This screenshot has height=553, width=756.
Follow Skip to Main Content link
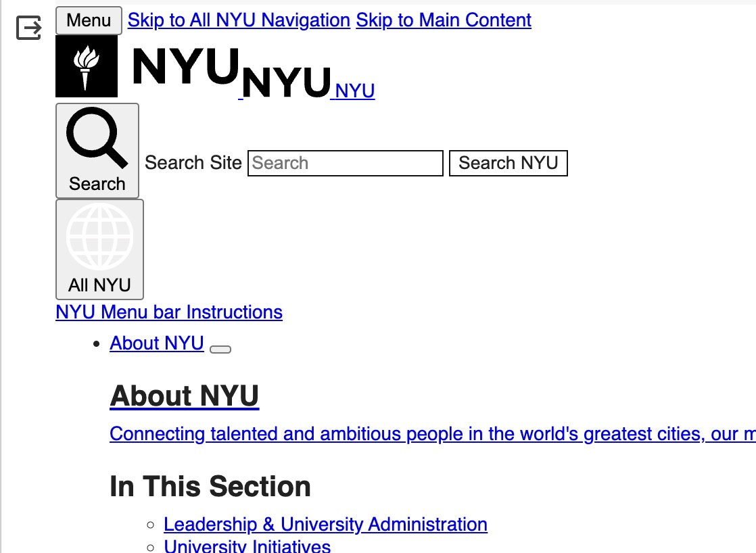click(x=444, y=20)
